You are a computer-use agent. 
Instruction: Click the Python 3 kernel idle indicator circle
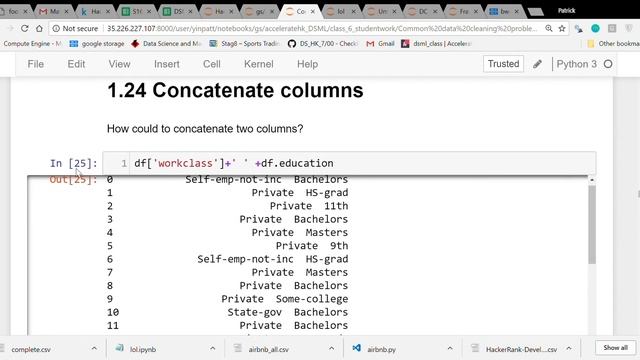click(608, 64)
